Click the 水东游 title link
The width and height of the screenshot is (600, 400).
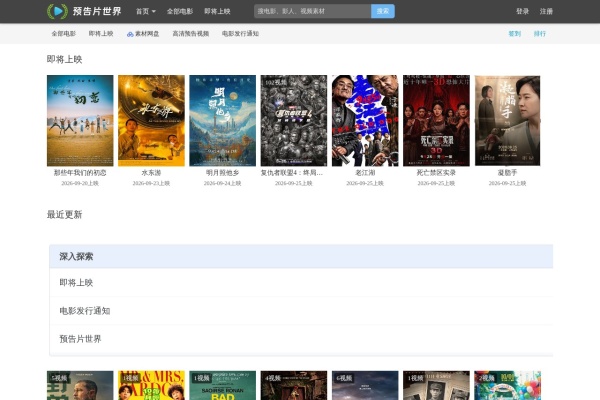151,173
